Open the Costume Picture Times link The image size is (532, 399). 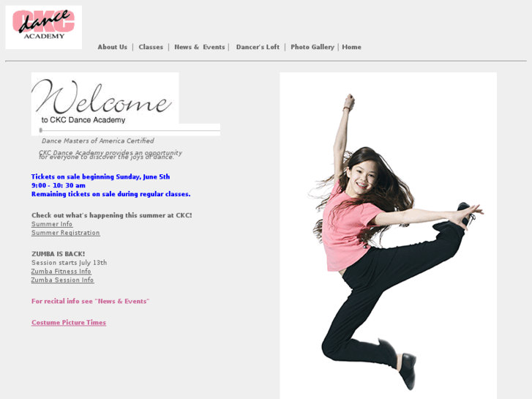pyautogui.click(x=69, y=323)
